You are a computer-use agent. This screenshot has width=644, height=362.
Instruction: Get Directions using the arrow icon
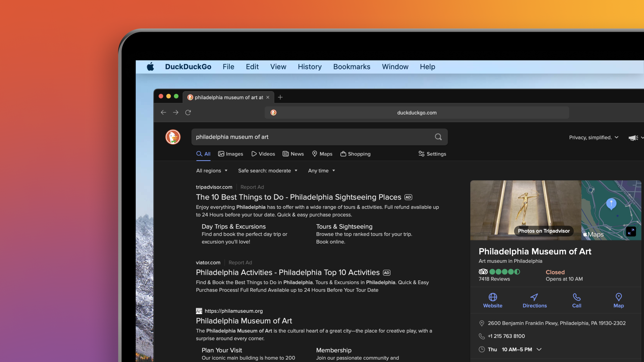click(x=534, y=298)
